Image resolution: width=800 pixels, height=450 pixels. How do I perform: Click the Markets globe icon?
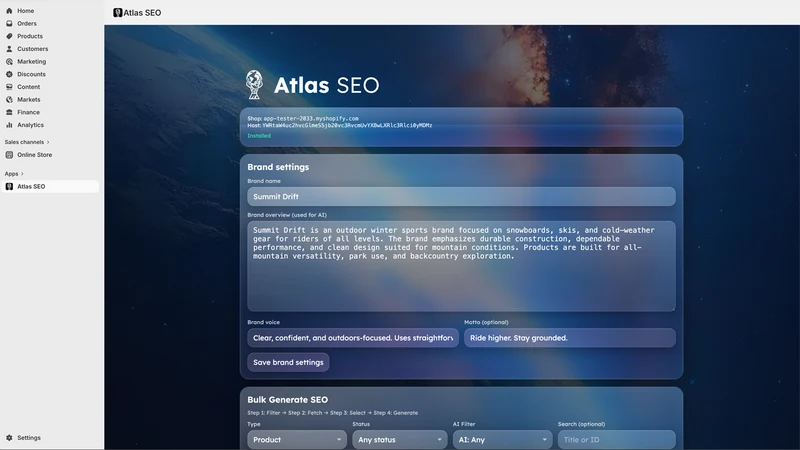pos(9,99)
